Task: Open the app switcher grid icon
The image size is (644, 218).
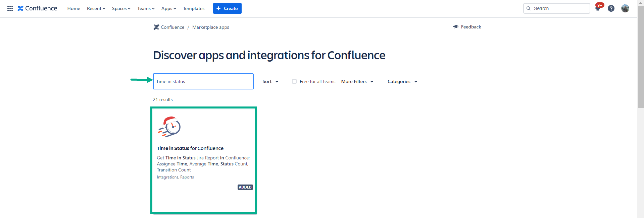Action: [10, 8]
